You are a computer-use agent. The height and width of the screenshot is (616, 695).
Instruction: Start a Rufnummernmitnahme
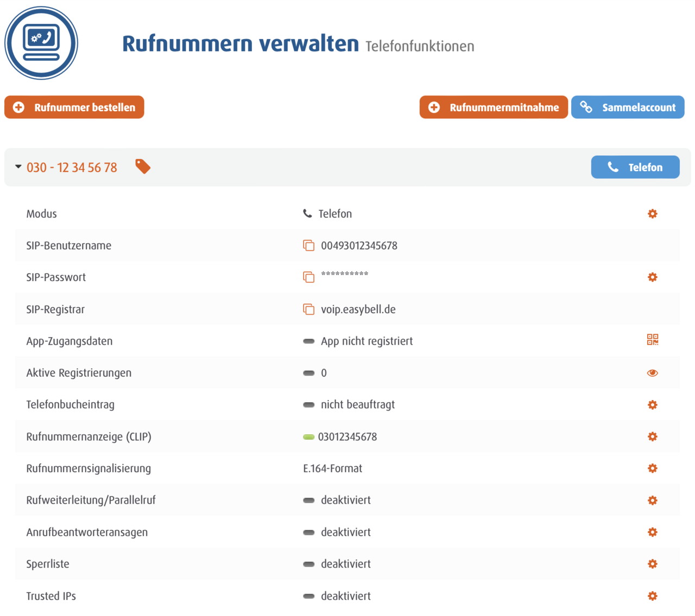[493, 107]
